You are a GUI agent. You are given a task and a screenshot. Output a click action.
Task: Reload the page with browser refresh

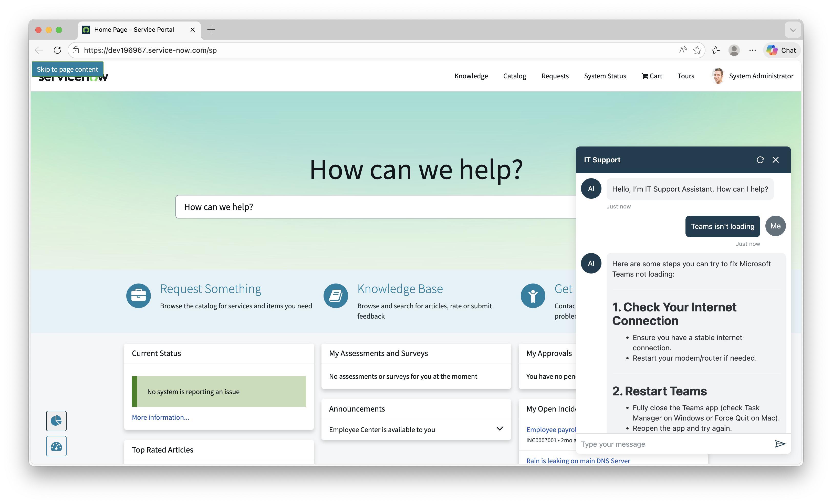click(x=57, y=50)
